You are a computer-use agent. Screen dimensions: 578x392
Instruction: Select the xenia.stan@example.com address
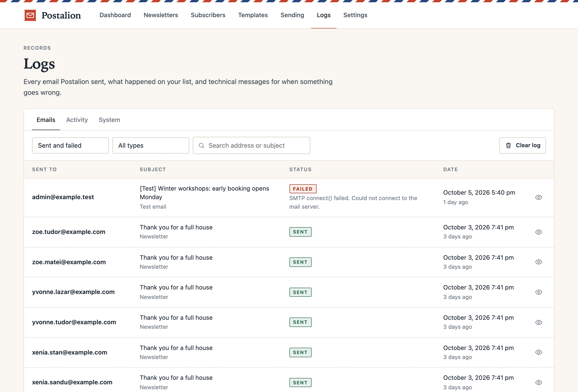coord(70,352)
